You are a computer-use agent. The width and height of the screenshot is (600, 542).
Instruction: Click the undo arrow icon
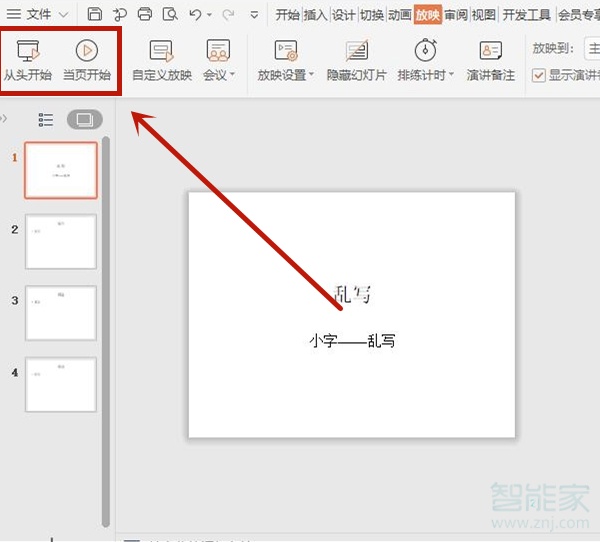point(195,14)
